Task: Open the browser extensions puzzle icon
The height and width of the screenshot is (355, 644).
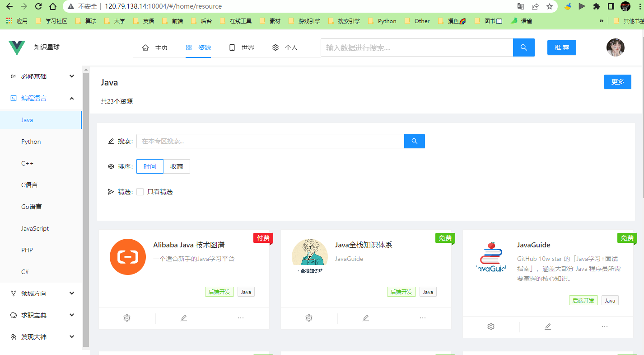Action: [597, 6]
